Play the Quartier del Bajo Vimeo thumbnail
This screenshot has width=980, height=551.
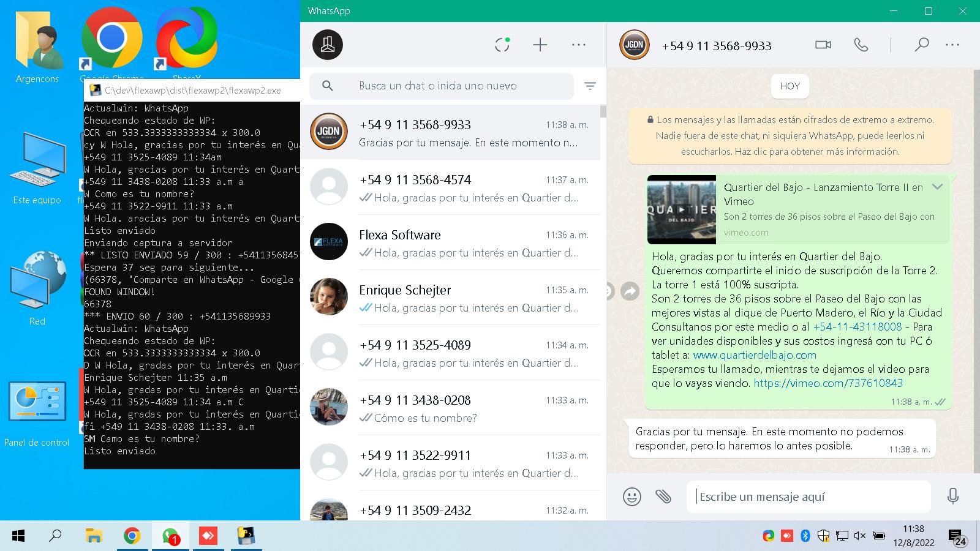click(x=681, y=209)
